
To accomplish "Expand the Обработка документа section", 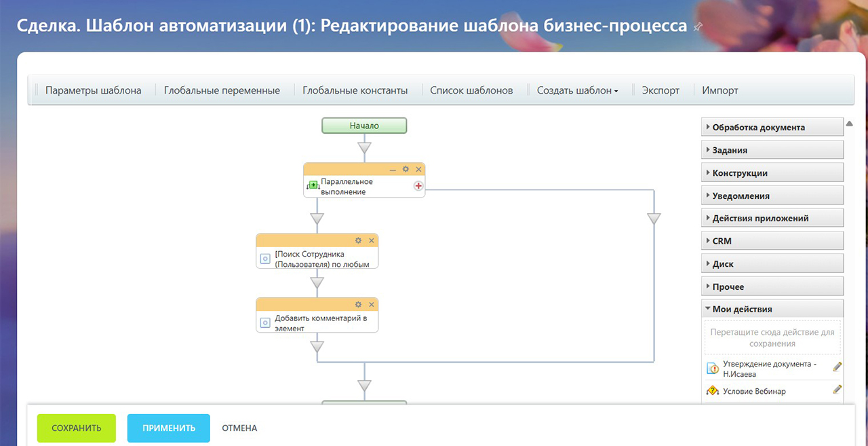I will click(772, 127).
